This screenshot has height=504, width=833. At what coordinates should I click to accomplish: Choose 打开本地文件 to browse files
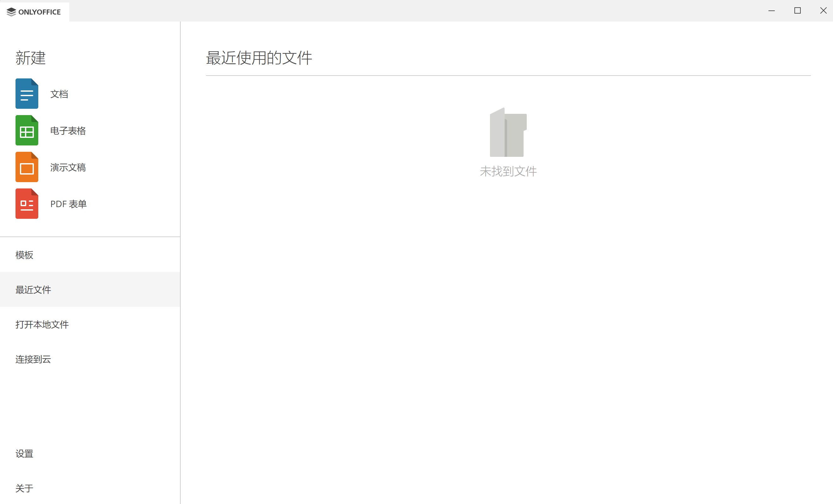42,325
